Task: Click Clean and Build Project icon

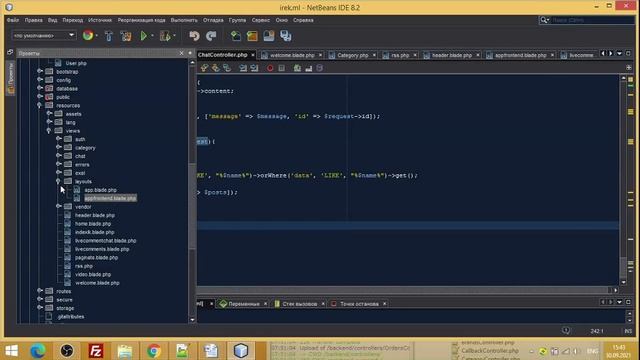Action: tap(126, 36)
